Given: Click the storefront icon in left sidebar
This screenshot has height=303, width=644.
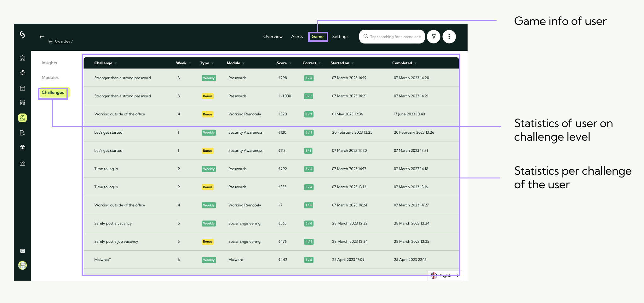Looking at the screenshot, I should [x=22, y=103].
